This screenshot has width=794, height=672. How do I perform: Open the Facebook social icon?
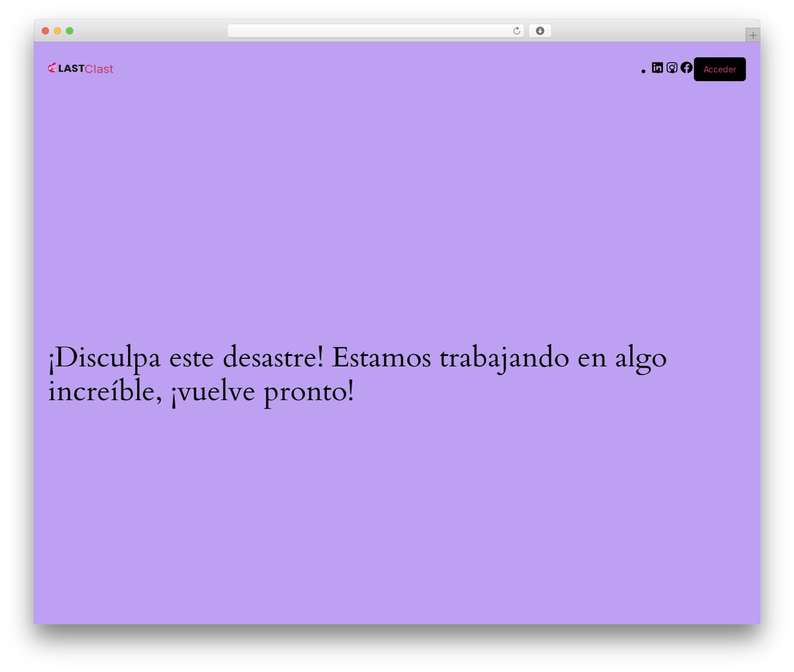[686, 68]
